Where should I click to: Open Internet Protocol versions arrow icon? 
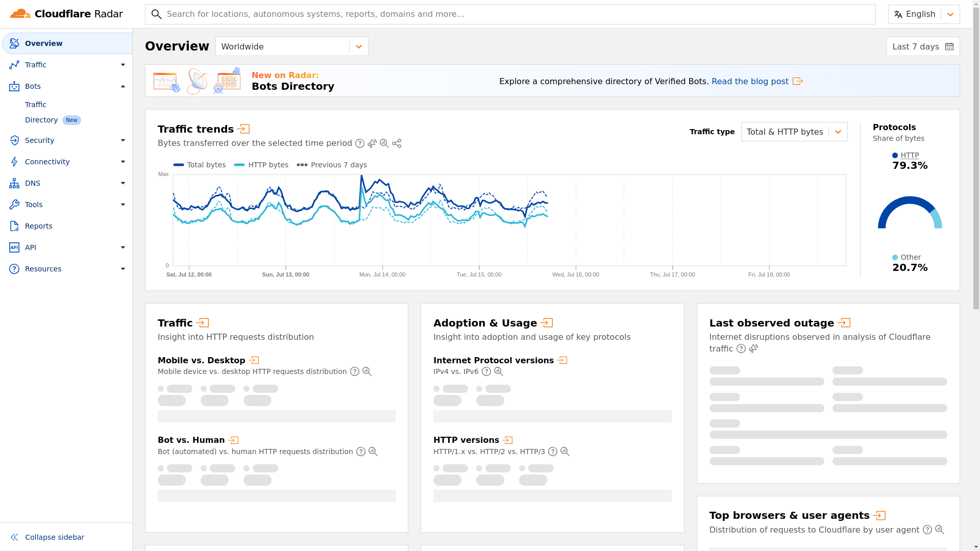point(562,360)
